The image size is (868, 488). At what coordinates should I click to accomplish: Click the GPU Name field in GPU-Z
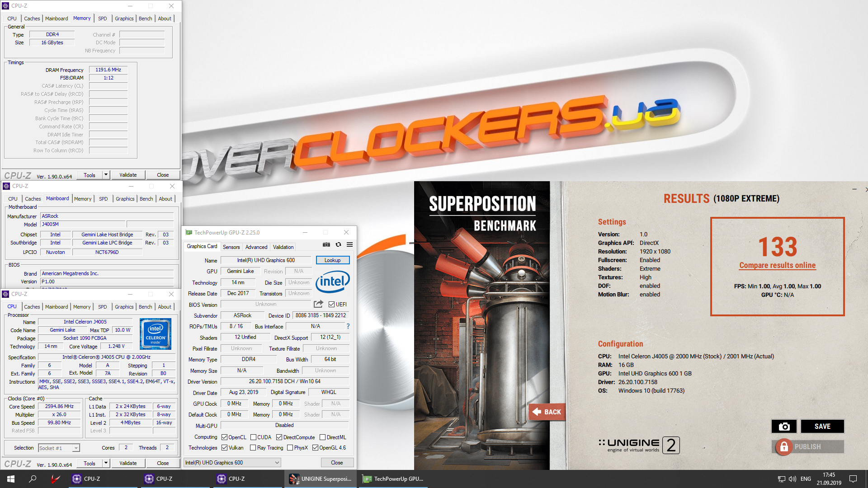click(x=266, y=260)
